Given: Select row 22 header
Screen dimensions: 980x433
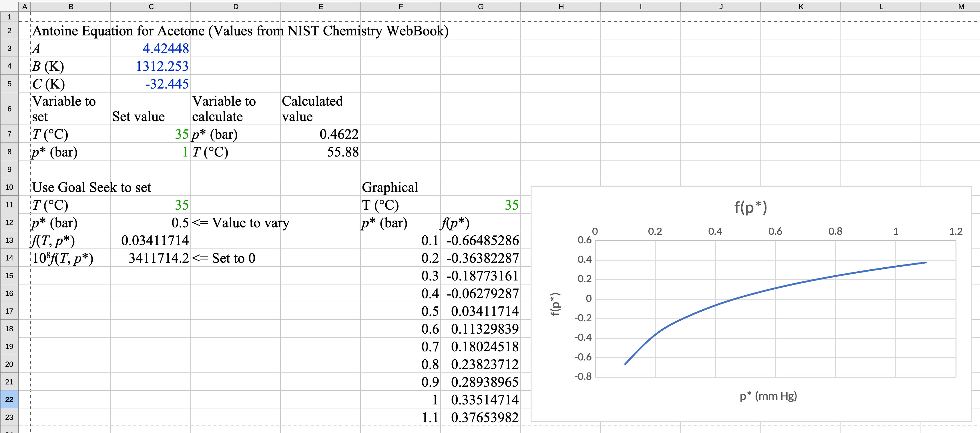Looking at the screenshot, I should click(9, 399).
